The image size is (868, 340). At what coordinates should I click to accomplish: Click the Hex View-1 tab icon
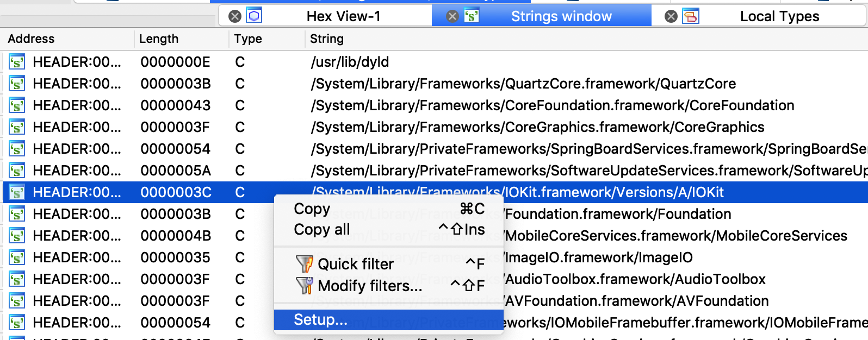click(x=254, y=16)
